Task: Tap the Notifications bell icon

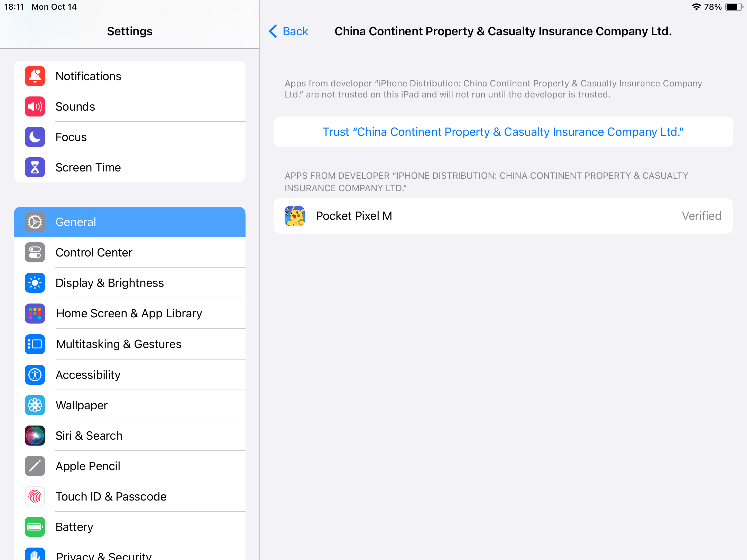Action: pyautogui.click(x=35, y=76)
